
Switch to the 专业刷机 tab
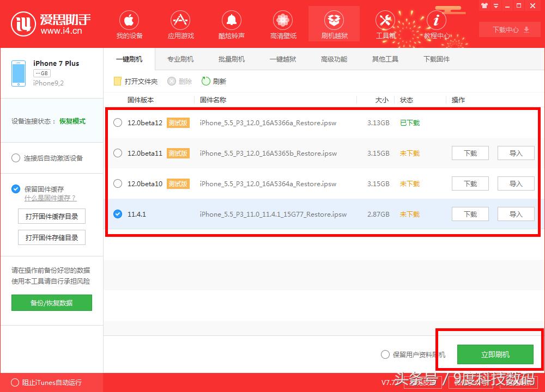pos(180,59)
